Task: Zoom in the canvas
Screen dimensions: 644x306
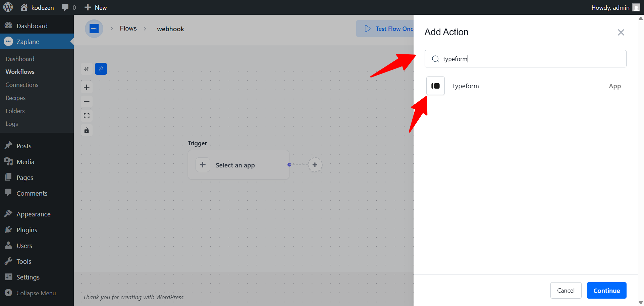Action: (x=87, y=87)
